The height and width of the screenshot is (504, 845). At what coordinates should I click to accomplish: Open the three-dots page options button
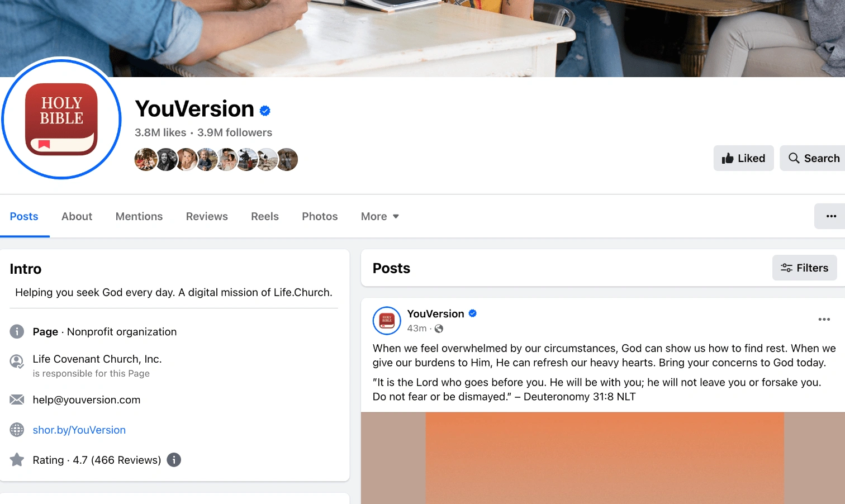click(x=830, y=216)
